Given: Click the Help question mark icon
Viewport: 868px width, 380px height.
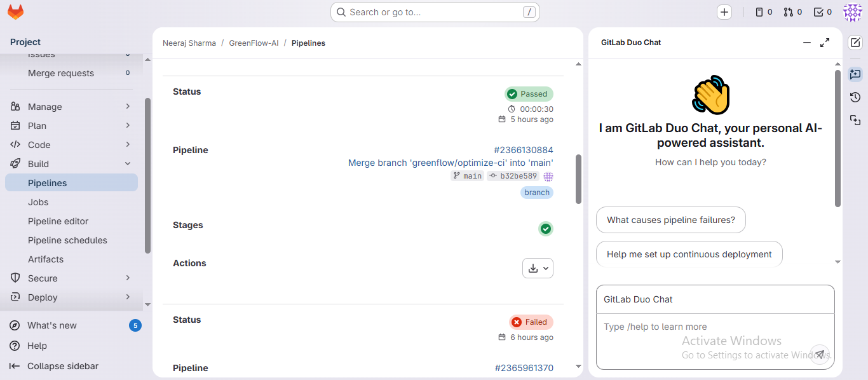Looking at the screenshot, I should tap(15, 346).
